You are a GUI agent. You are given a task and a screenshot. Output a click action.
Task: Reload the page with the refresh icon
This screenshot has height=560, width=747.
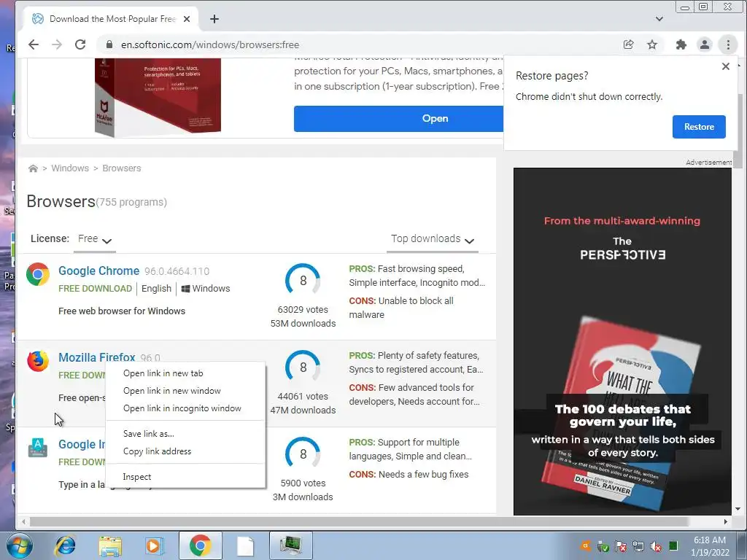pos(80,44)
